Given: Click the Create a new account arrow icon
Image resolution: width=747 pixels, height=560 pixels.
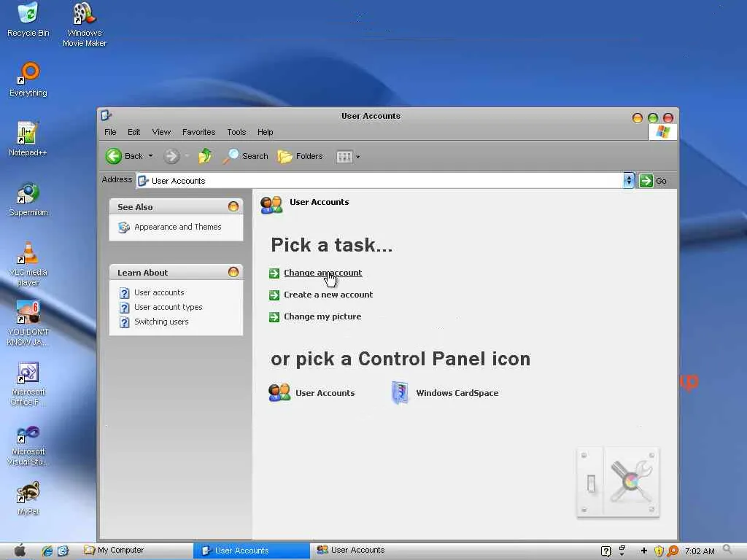Looking at the screenshot, I should [x=274, y=295].
